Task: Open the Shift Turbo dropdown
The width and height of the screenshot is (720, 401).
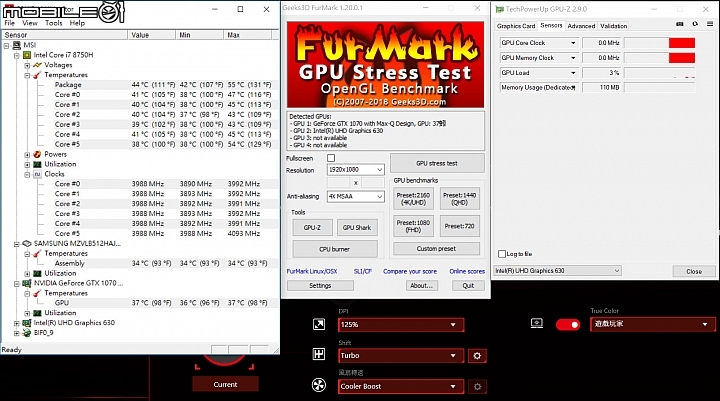Action: pyautogui.click(x=401, y=356)
